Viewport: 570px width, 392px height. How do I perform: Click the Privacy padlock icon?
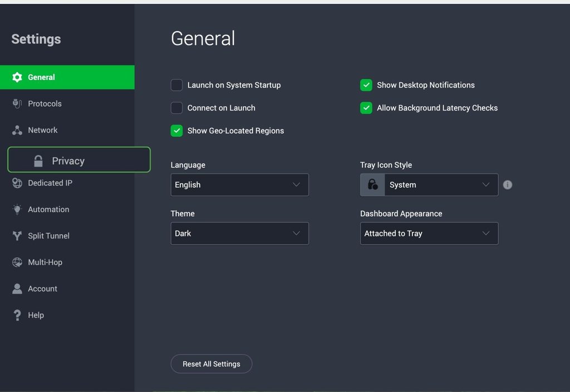pyautogui.click(x=38, y=161)
